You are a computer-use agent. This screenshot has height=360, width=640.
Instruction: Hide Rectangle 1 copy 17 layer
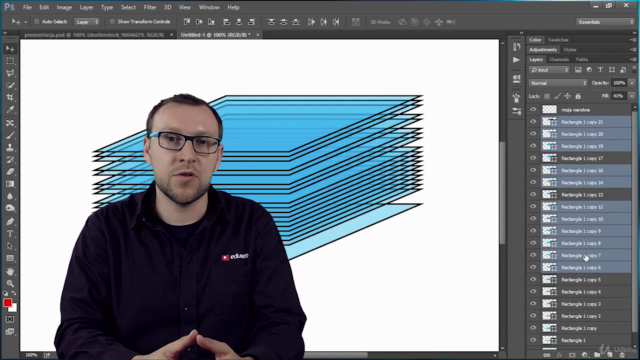[533, 158]
